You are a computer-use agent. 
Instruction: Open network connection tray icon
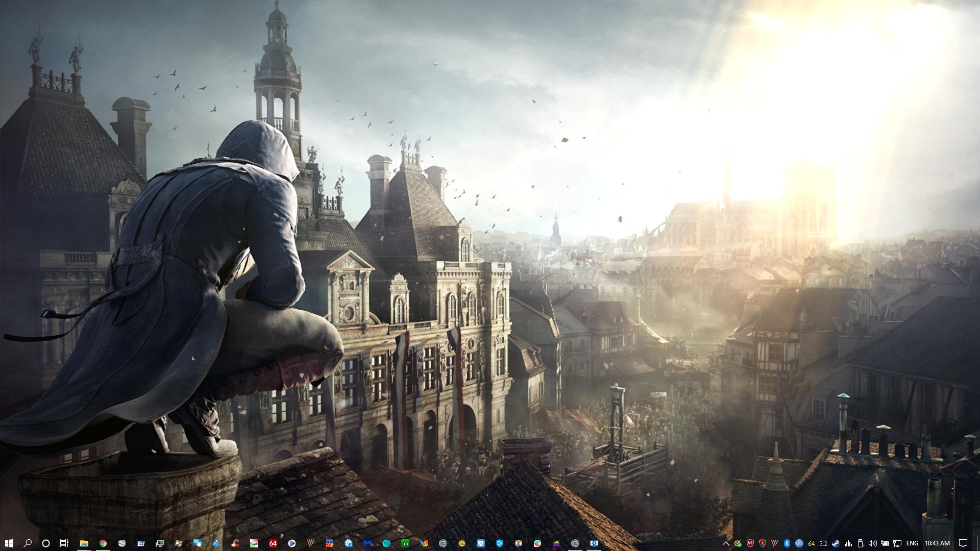(897, 543)
